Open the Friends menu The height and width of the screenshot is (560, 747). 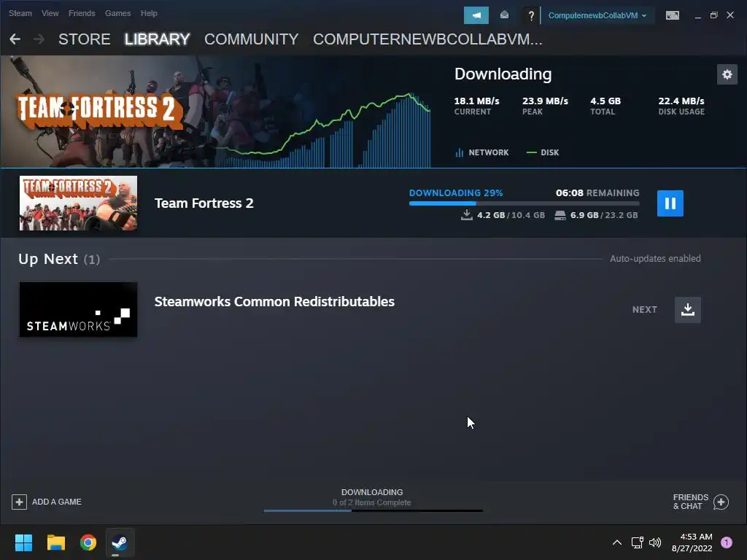pos(82,13)
